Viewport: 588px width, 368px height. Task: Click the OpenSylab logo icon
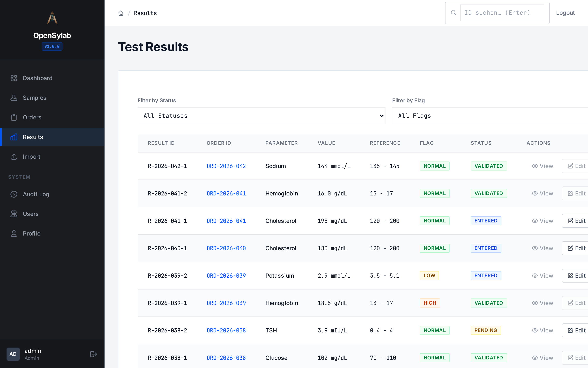[52, 18]
